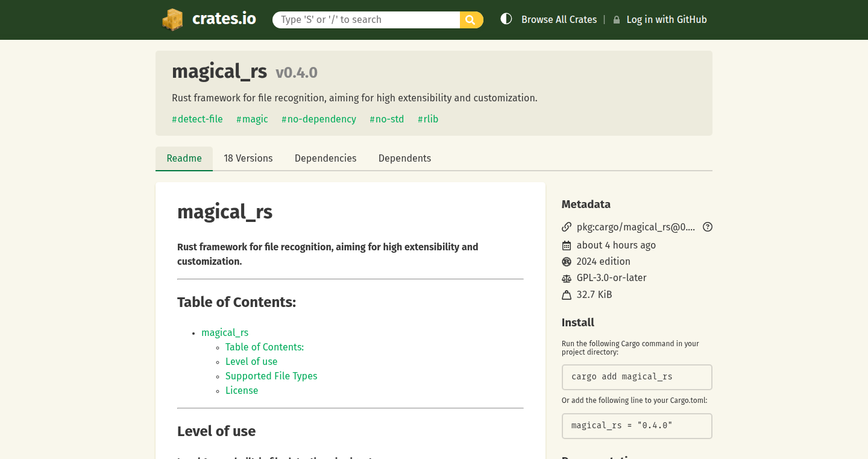
Task: Click the 32.7 KiB size text
Action: [594, 295]
